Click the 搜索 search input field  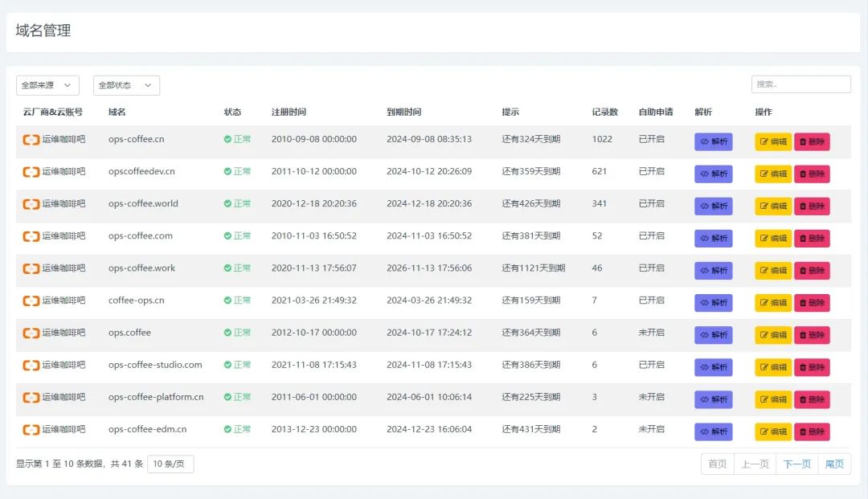[x=800, y=84]
